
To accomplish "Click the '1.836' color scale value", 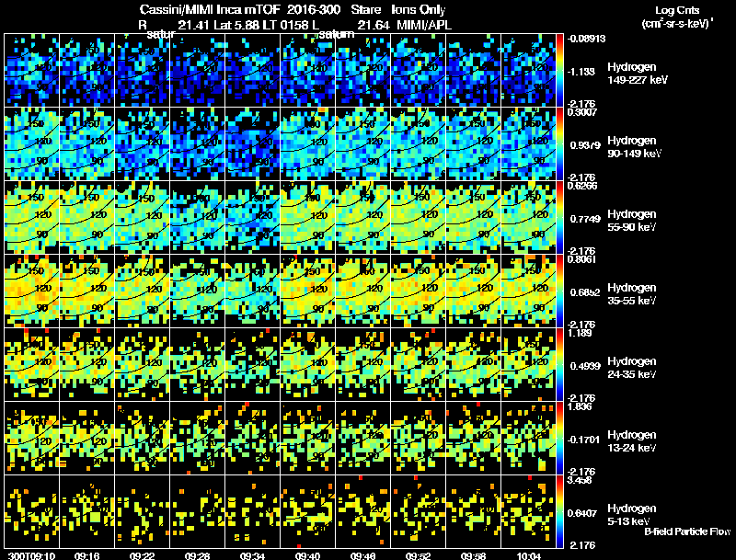I will click(580, 406).
